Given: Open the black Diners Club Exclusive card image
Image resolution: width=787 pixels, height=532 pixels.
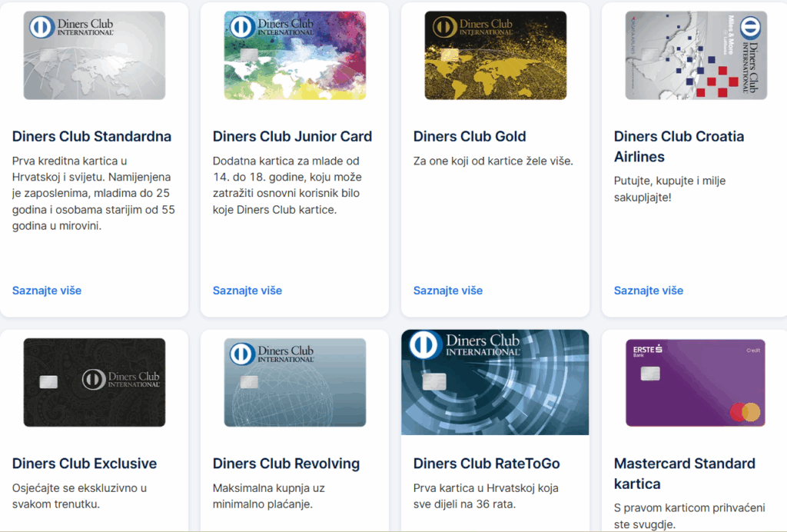Looking at the screenshot, I should pyautogui.click(x=94, y=382).
